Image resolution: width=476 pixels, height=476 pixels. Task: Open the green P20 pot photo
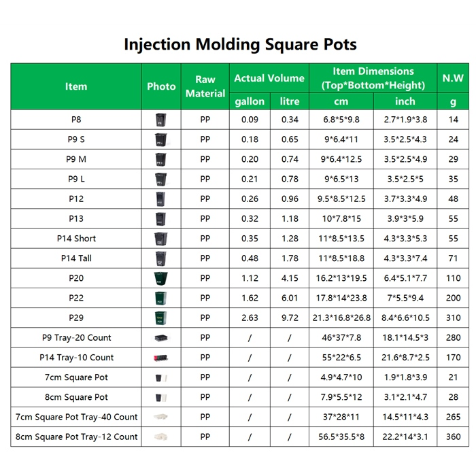pos(161,278)
